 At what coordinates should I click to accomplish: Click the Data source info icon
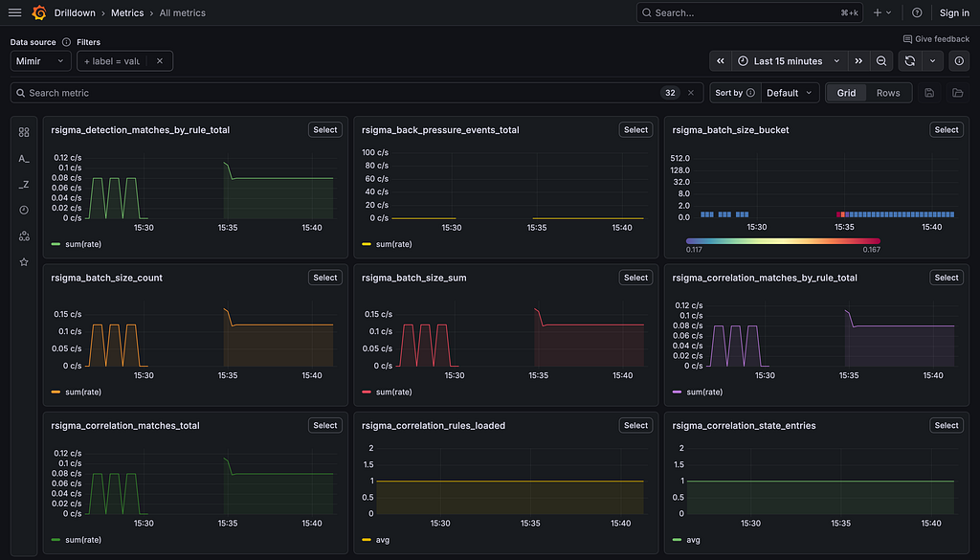pos(66,42)
